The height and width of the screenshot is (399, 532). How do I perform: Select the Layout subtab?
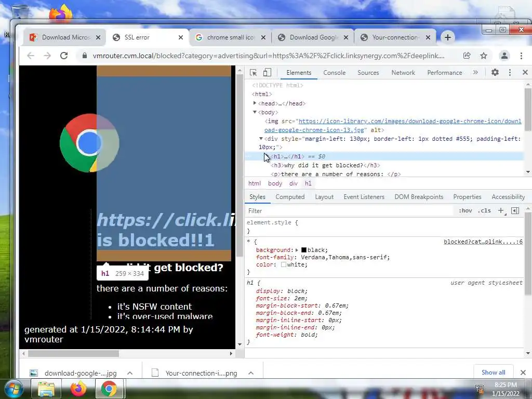324,197
